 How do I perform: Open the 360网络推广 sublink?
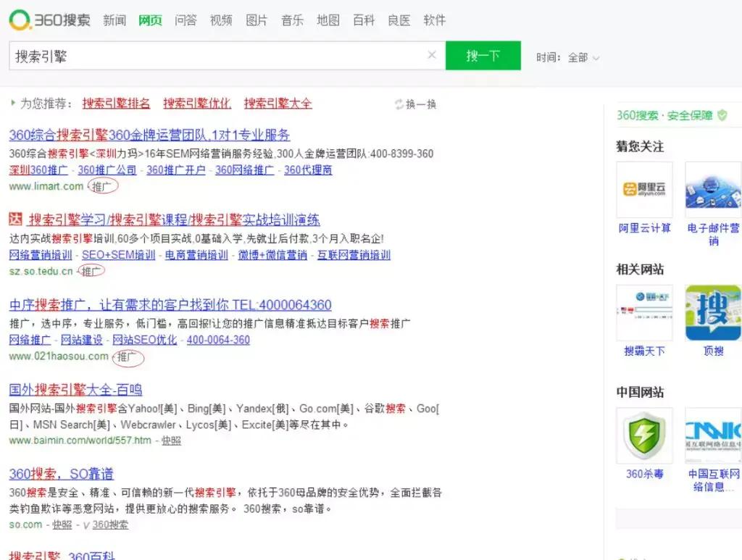click(x=245, y=170)
